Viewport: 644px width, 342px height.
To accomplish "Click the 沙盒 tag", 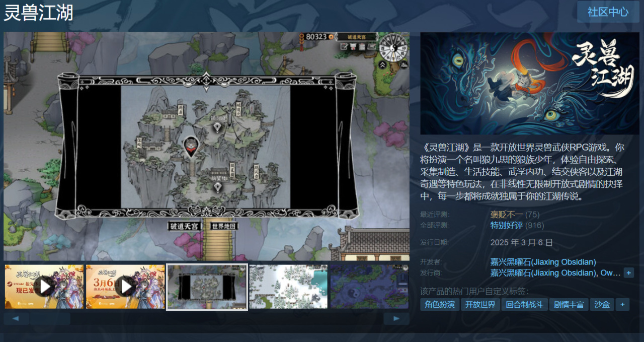I will (x=602, y=304).
